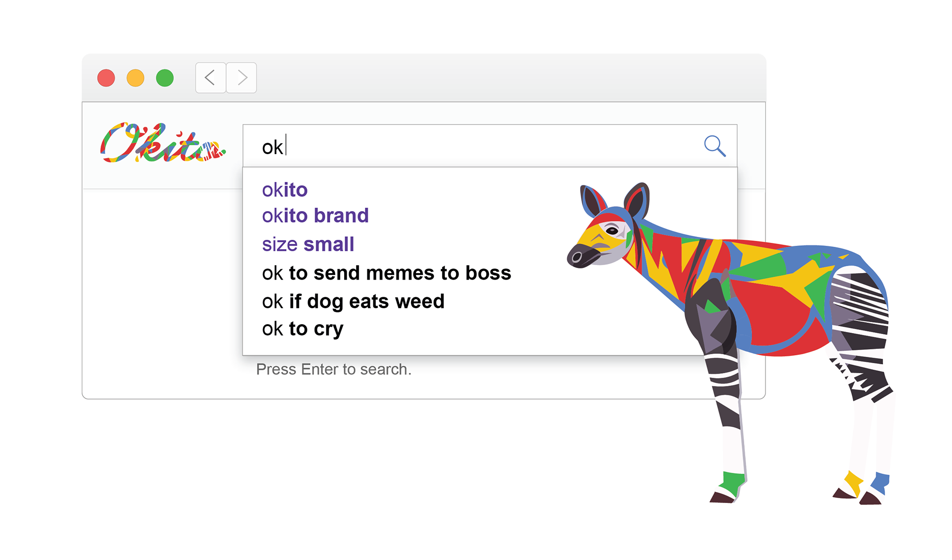Viewport: 952px width, 560px height.
Task: Select the 'okito' suggestion
Action: pyautogui.click(x=285, y=190)
